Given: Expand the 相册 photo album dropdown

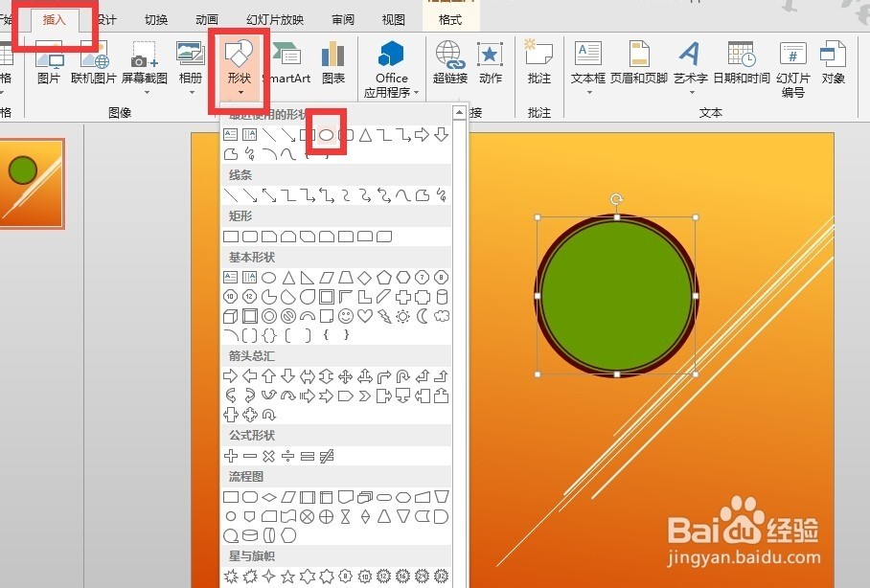Looking at the screenshot, I should click(191, 92).
